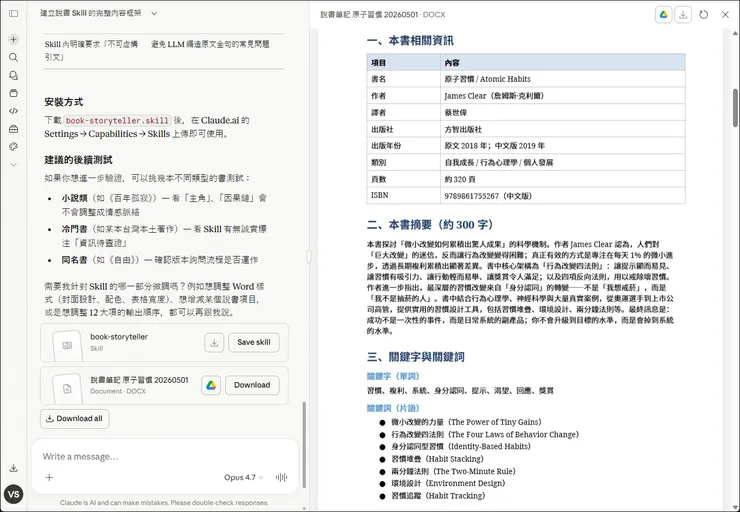Refresh the document preview

coord(704,15)
